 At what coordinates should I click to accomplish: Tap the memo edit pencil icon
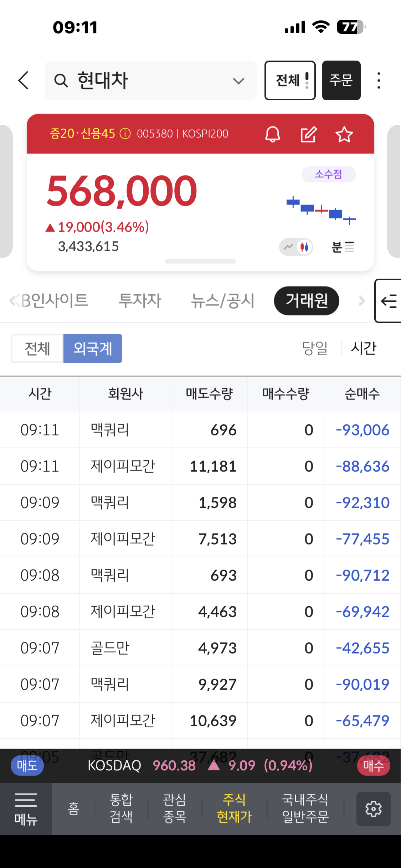point(308,134)
